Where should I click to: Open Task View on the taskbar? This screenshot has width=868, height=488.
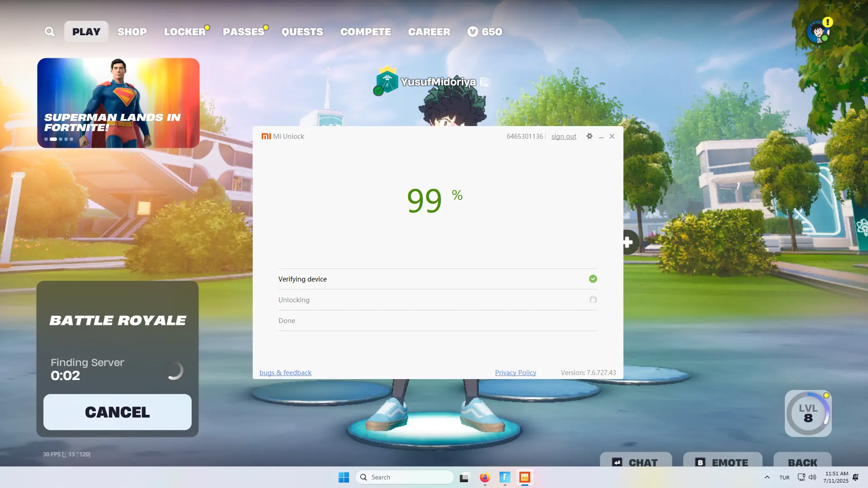[464, 477]
